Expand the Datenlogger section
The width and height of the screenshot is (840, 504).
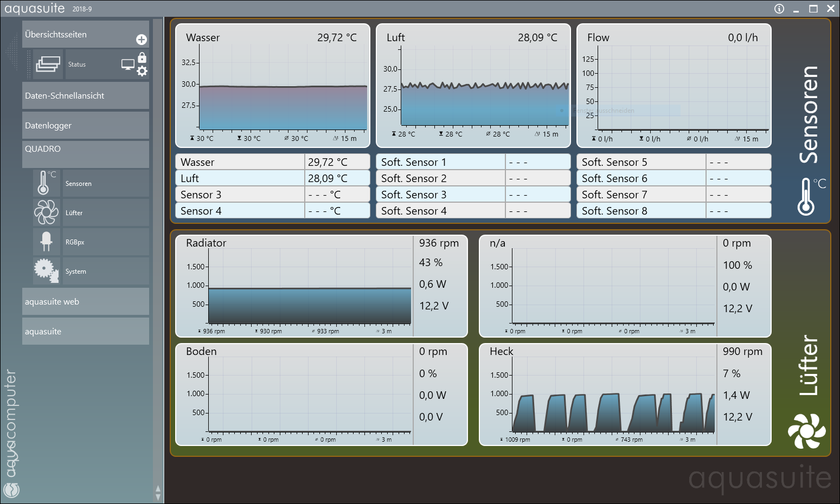(x=86, y=125)
